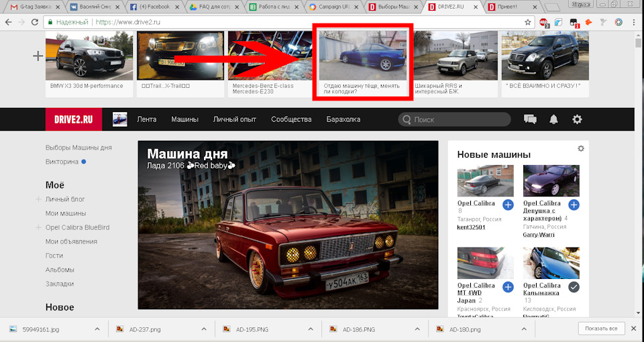
Task: Open Лента menu item
Action: click(147, 119)
